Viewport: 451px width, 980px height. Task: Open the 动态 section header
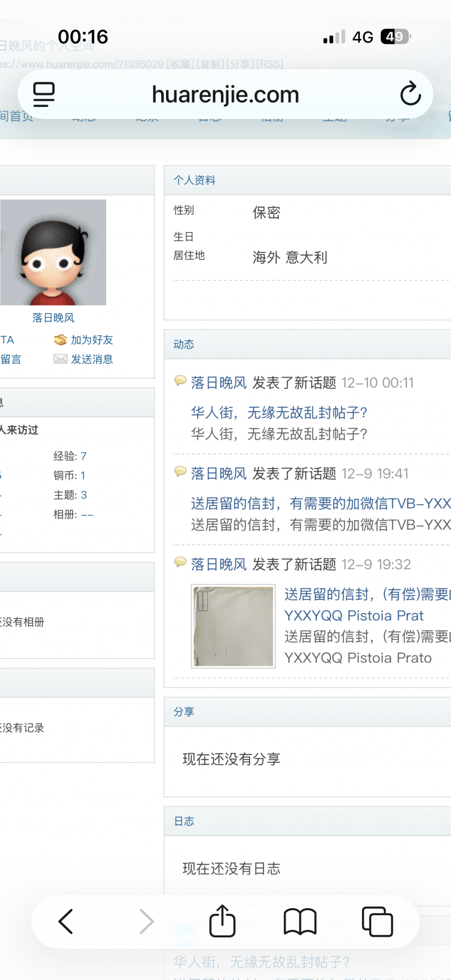point(184,344)
